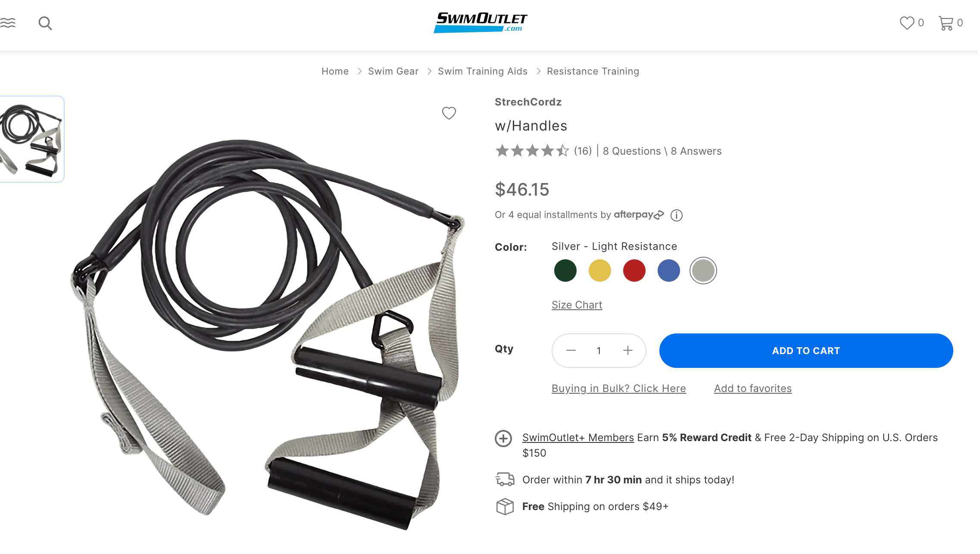This screenshot has height=554, width=980.
Task: Select the StrechCordz product thumbnail
Action: pos(31,139)
